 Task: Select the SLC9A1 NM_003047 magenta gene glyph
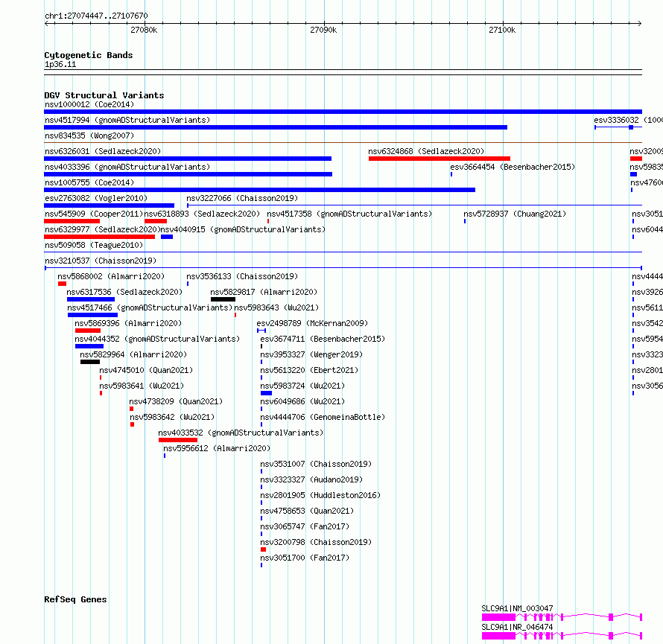pyautogui.click(x=562, y=617)
